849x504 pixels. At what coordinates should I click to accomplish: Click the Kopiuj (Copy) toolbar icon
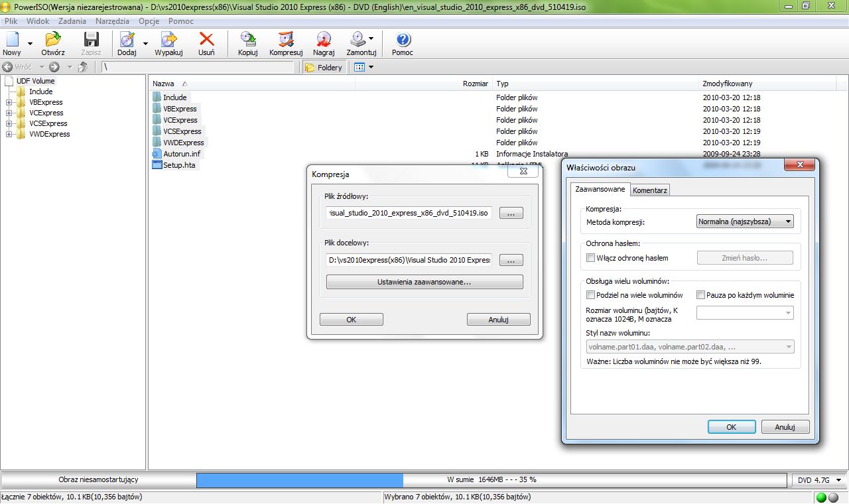click(247, 44)
